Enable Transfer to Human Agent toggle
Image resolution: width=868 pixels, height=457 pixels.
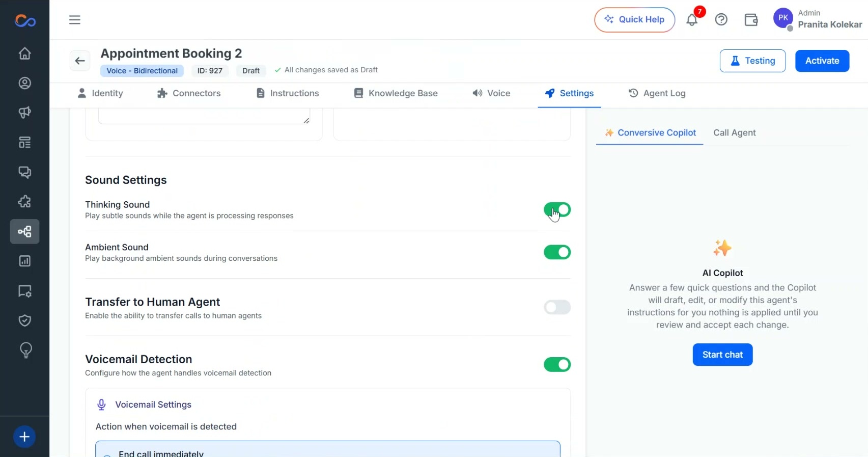(x=557, y=307)
